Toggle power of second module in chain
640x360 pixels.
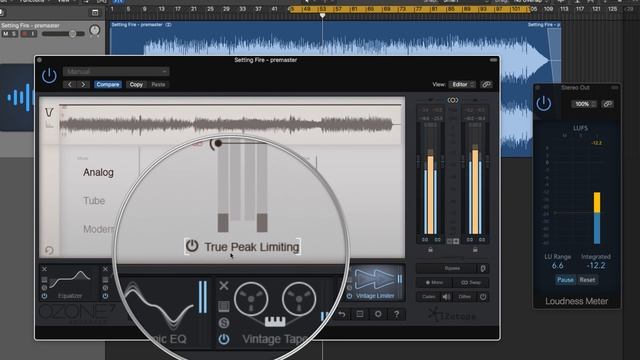click(105, 296)
